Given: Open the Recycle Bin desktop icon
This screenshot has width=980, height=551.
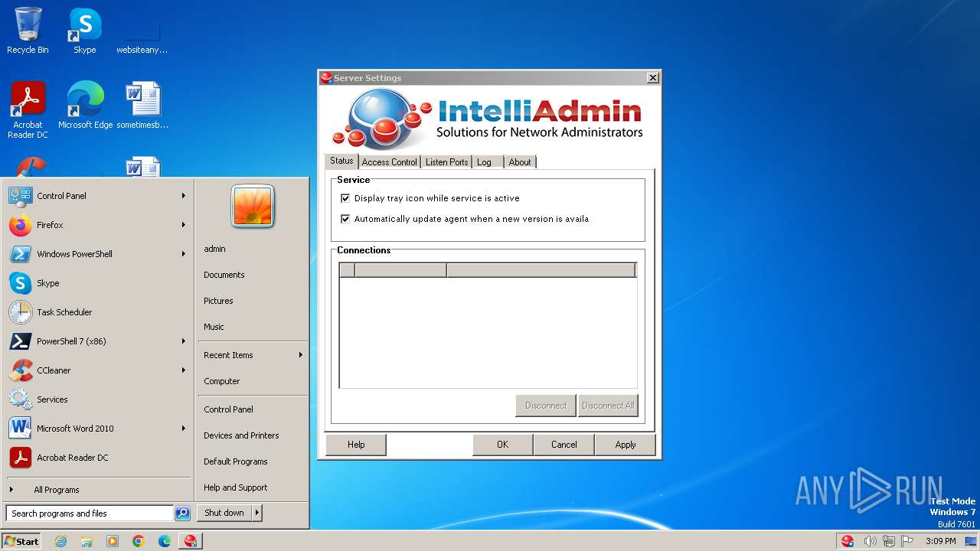Looking at the screenshot, I should 28,31.
